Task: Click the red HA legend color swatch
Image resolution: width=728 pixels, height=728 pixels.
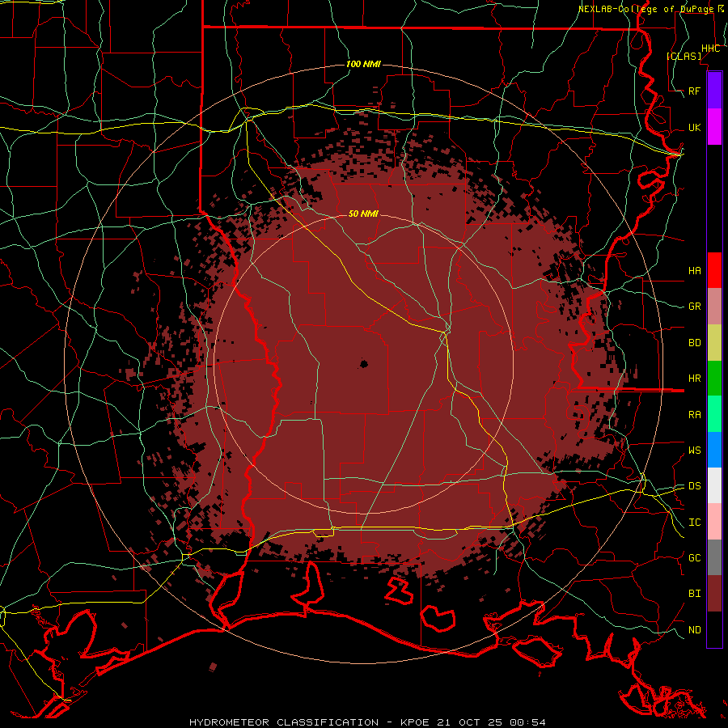Action: point(714,270)
